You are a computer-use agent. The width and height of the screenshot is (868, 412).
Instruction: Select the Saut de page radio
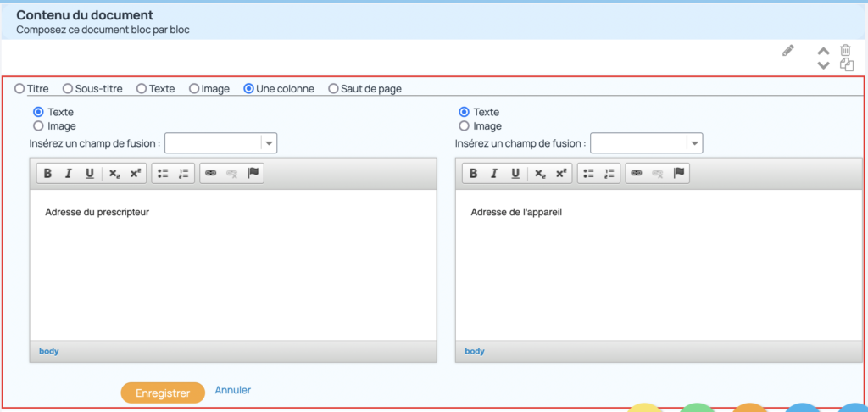pos(333,89)
